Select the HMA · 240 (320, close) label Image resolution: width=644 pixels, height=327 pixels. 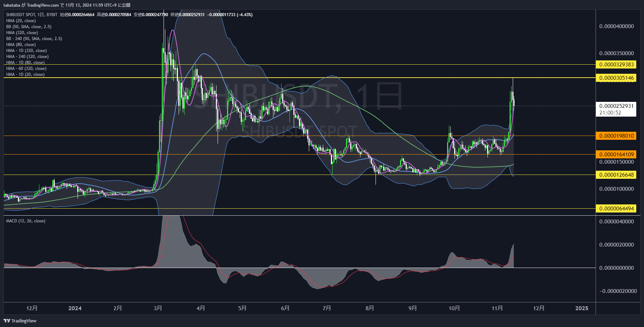27,57
